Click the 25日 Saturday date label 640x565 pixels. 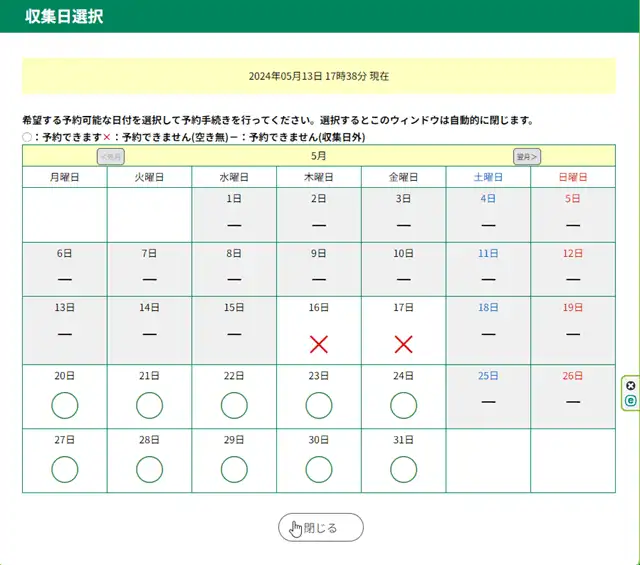[x=488, y=376]
